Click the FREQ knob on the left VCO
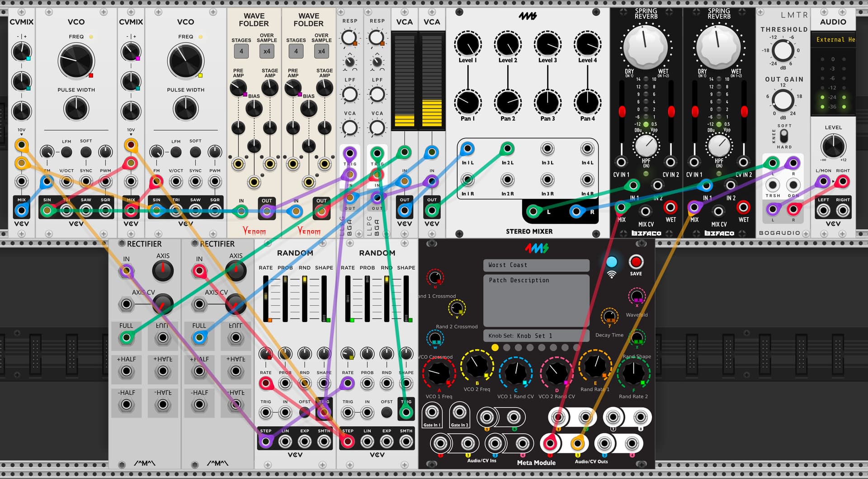 pyautogui.click(x=76, y=62)
